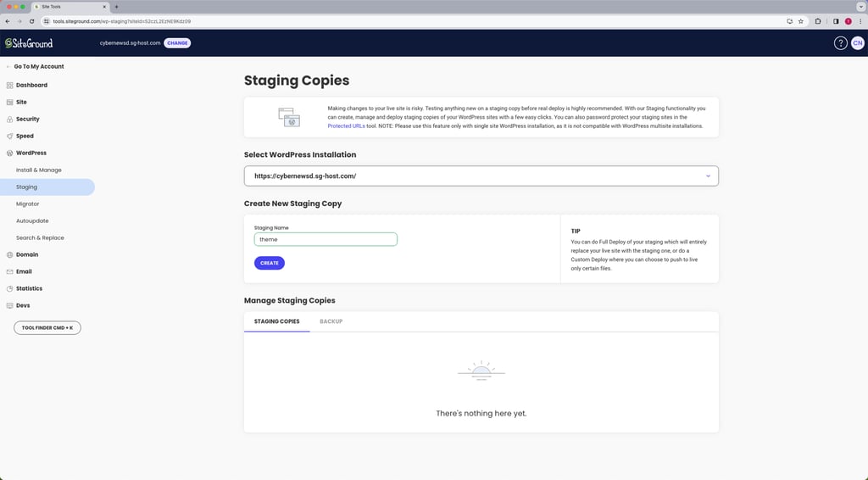Reload the page with browser refresh icon
Image resolution: width=868 pixels, height=480 pixels.
point(31,21)
